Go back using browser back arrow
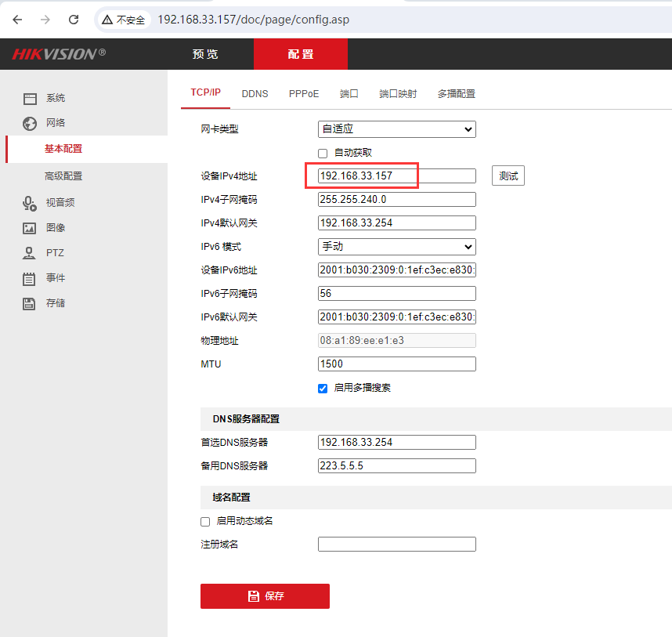The height and width of the screenshot is (637, 672). pyautogui.click(x=17, y=20)
